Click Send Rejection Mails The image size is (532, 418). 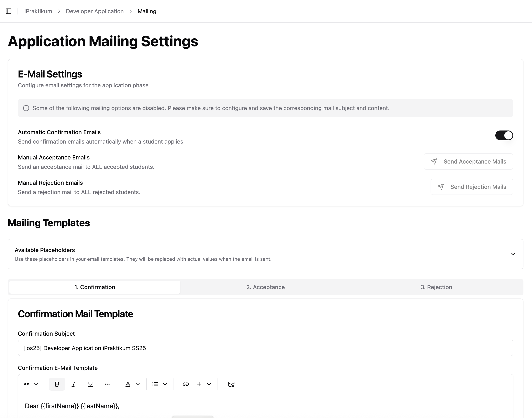[x=472, y=187]
